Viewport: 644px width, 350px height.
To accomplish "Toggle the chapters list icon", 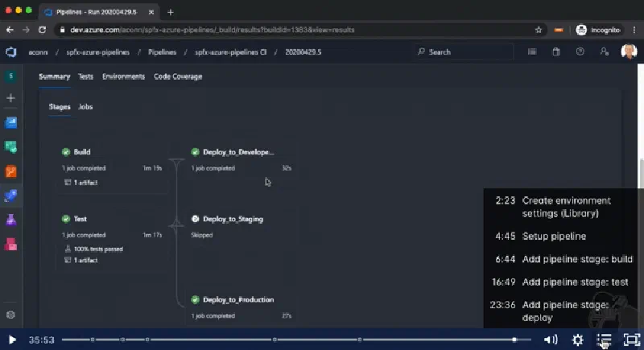I will [x=605, y=340].
